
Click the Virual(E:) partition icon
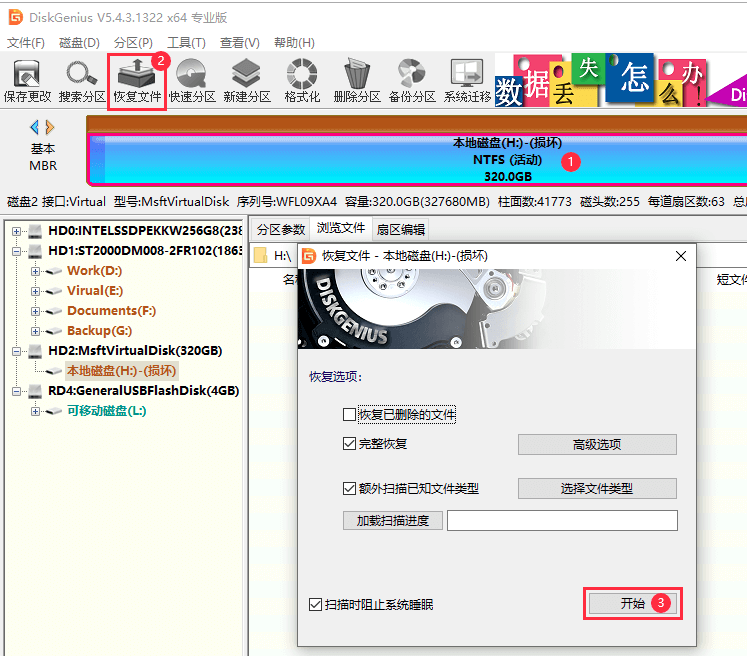point(55,291)
